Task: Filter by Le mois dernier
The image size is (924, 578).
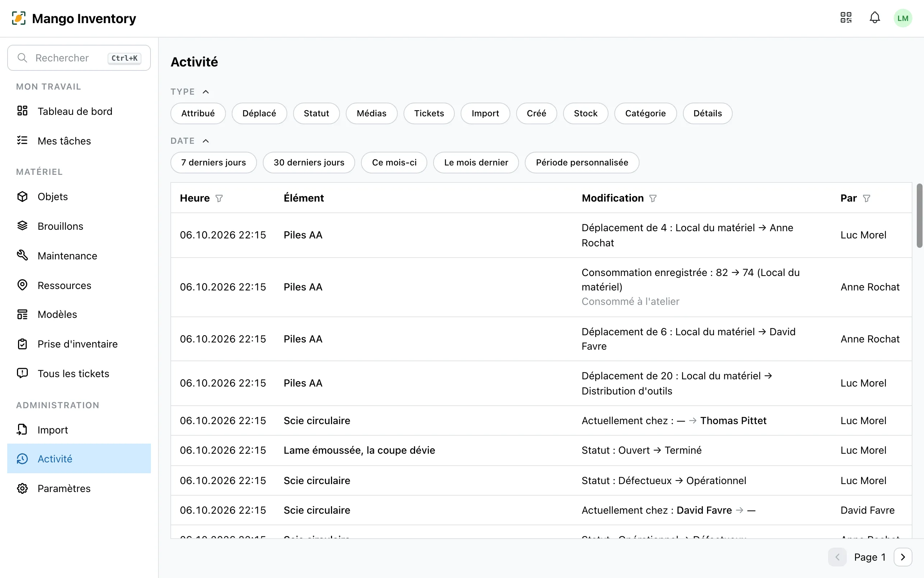Action: tap(476, 163)
